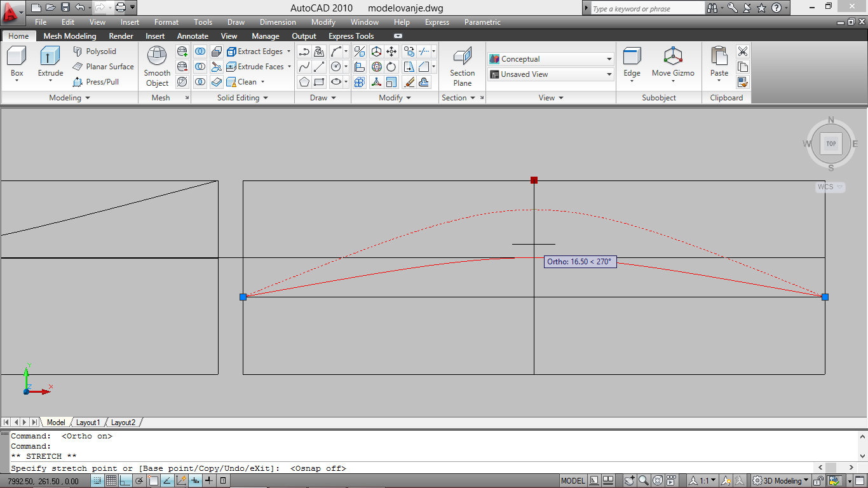
Task: Expand the Solid Editing panel
Action: 242,98
